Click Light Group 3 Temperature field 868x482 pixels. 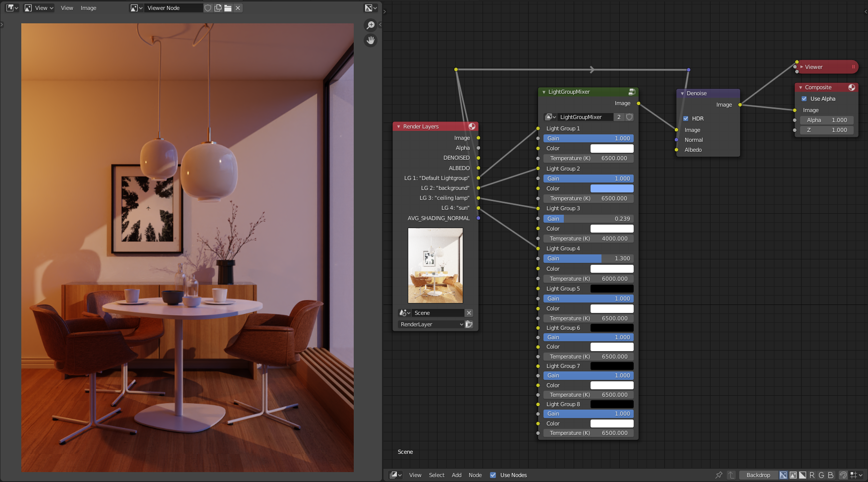tap(588, 239)
